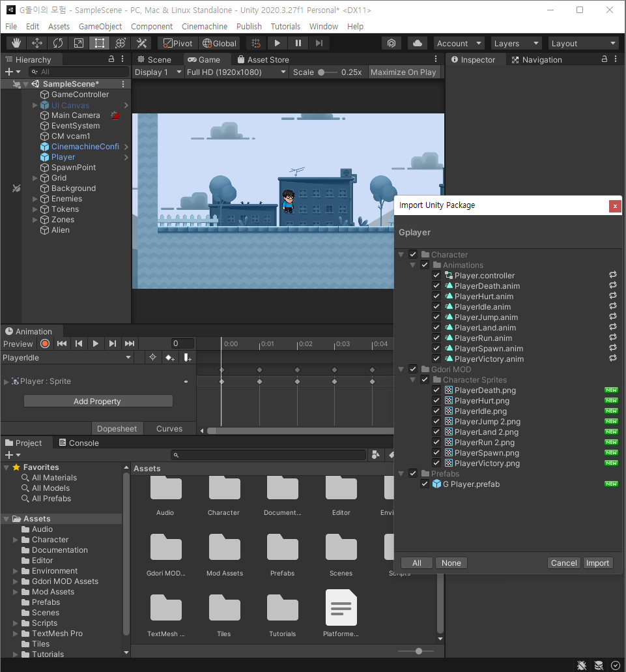Add animation event icon

coord(188,357)
